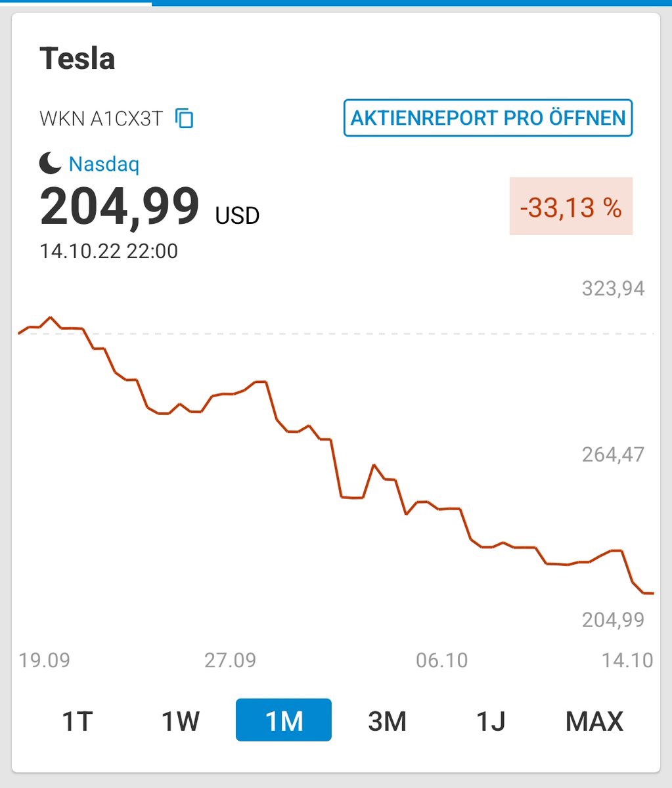This screenshot has height=788, width=672.
Task: Tap the 264,47 axis label
Action: click(x=614, y=454)
